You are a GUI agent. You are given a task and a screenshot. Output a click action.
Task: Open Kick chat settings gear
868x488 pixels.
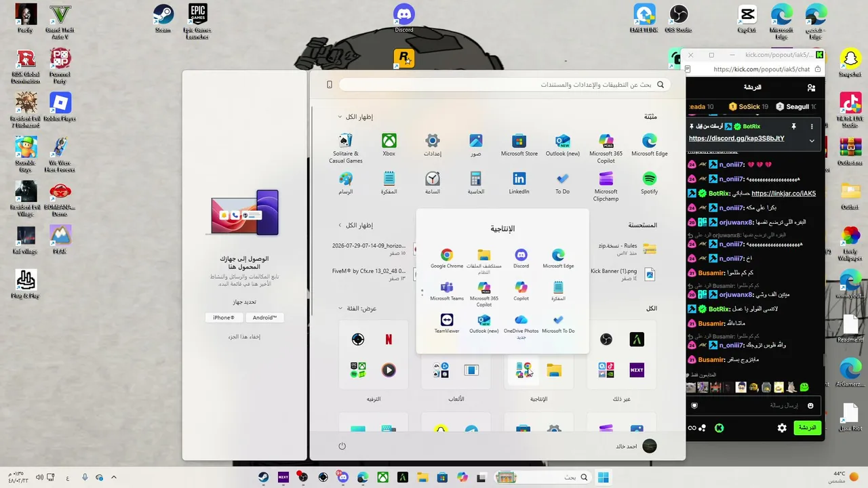(782, 428)
